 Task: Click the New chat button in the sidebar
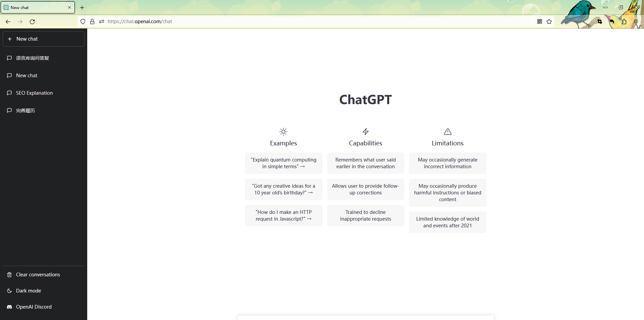[x=44, y=39]
